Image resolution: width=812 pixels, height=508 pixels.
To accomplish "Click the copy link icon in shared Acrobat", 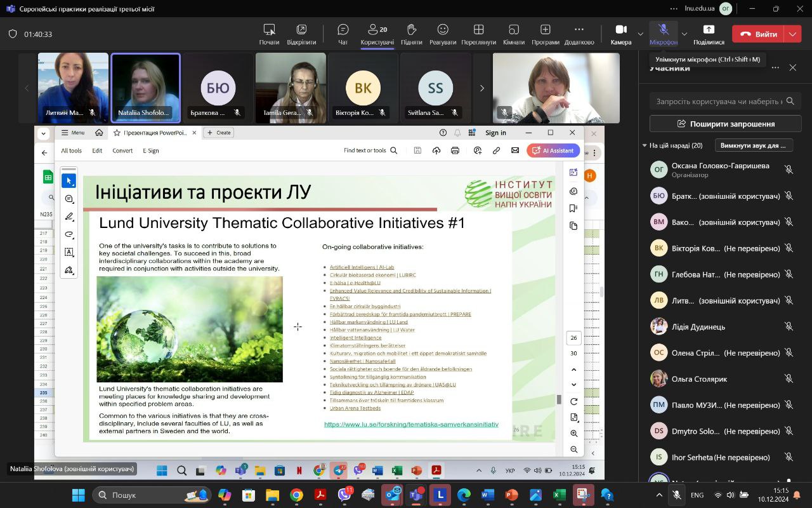I will click(496, 150).
